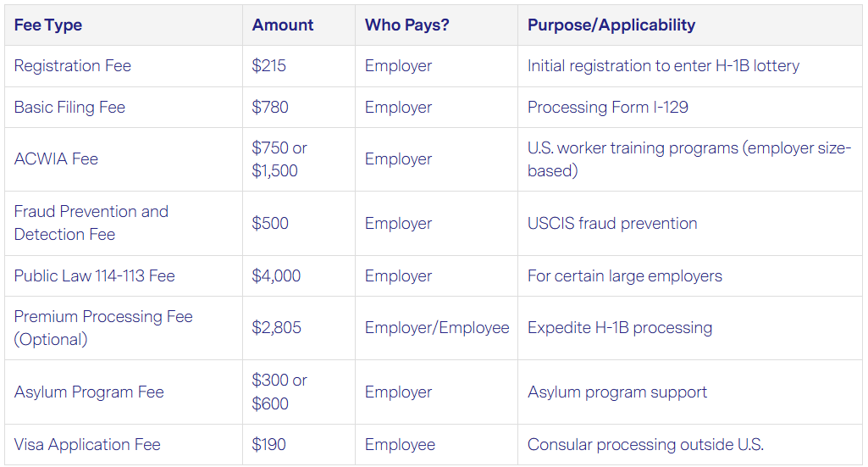Viewport: 868px width, 467px height.
Task: Click the Fee Type column header
Action: pos(48,25)
